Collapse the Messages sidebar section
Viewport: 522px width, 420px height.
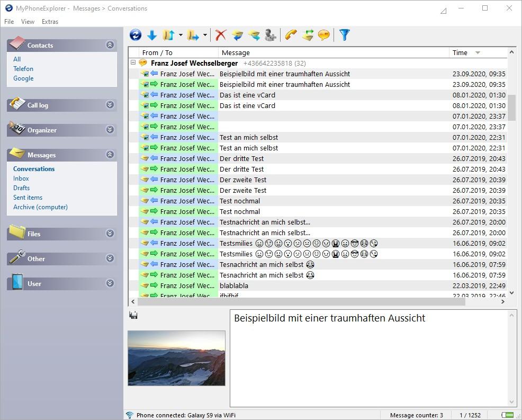coord(110,155)
